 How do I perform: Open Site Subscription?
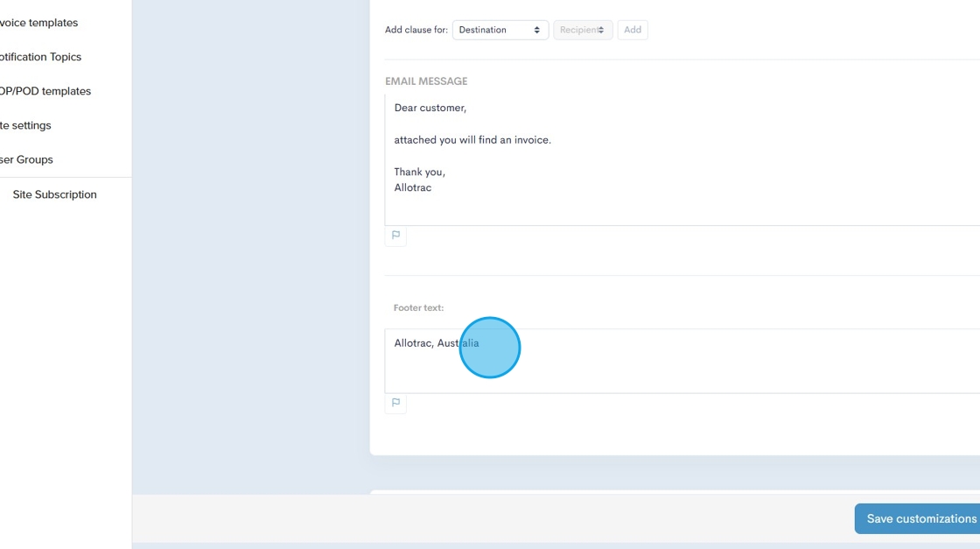pyautogui.click(x=54, y=194)
